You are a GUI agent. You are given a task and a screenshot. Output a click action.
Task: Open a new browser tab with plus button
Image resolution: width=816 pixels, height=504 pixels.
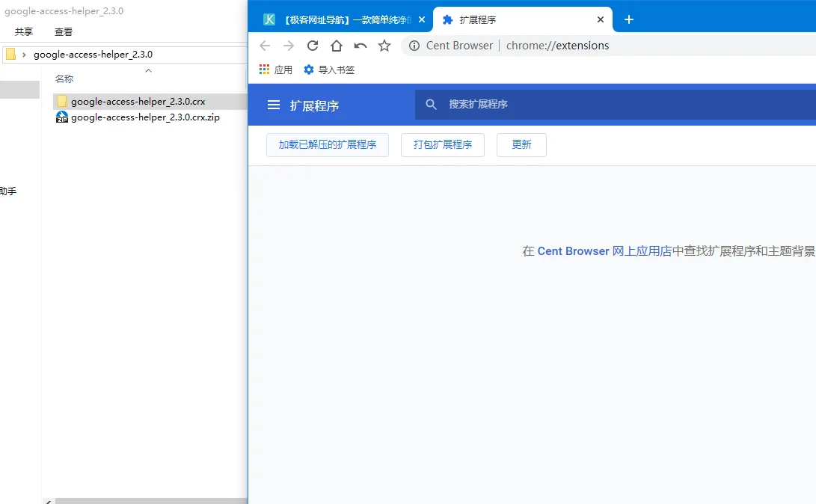tap(629, 19)
